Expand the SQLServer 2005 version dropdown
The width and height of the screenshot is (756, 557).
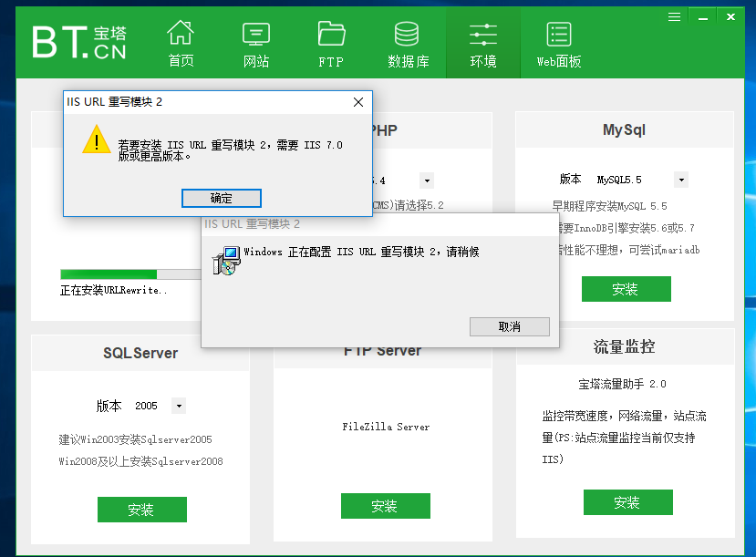(x=179, y=406)
